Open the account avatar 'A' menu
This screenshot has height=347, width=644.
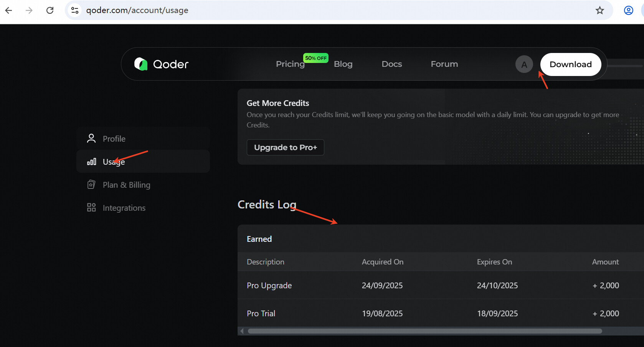(x=524, y=64)
